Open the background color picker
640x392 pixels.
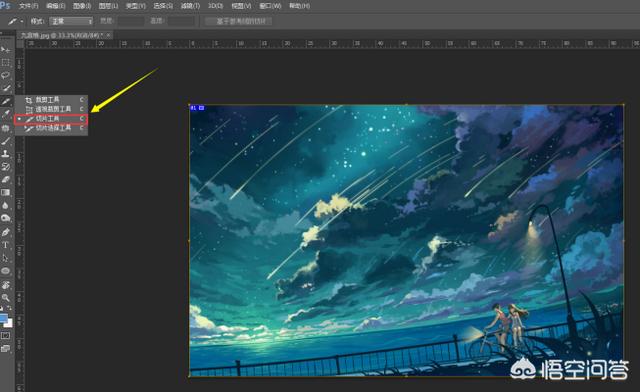[9, 324]
